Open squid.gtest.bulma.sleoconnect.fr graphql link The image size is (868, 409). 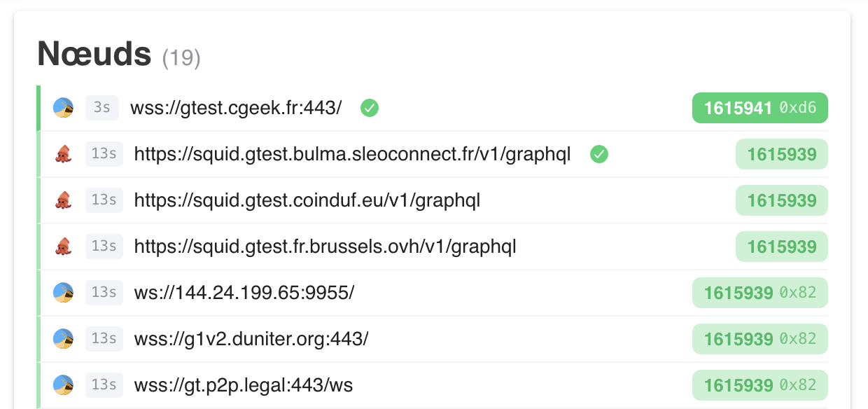click(352, 154)
